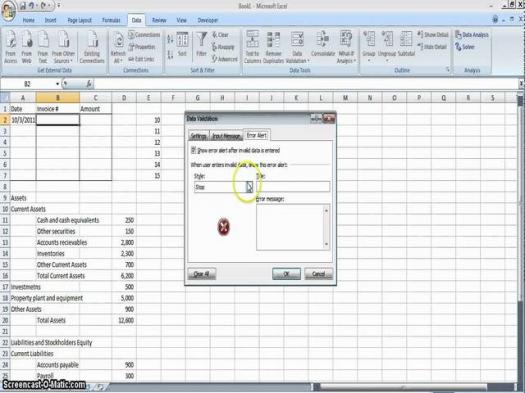Switch to the Input Message tab

(226, 136)
